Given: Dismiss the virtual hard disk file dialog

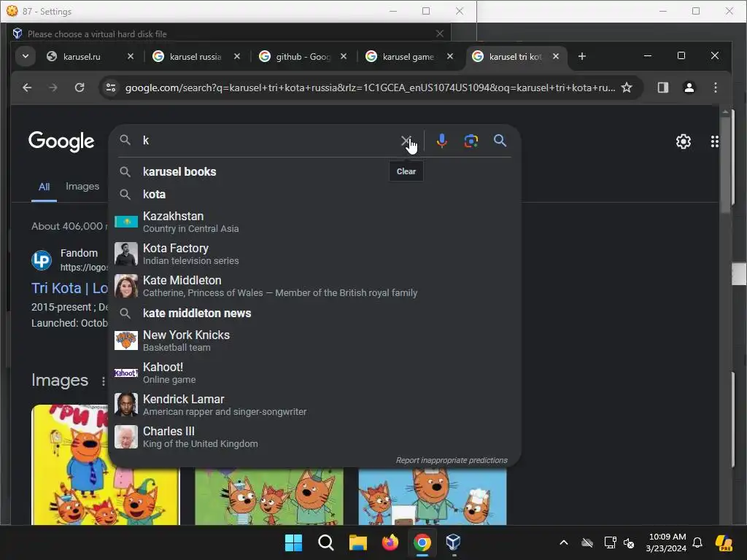Looking at the screenshot, I should click(x=440, y=34).
